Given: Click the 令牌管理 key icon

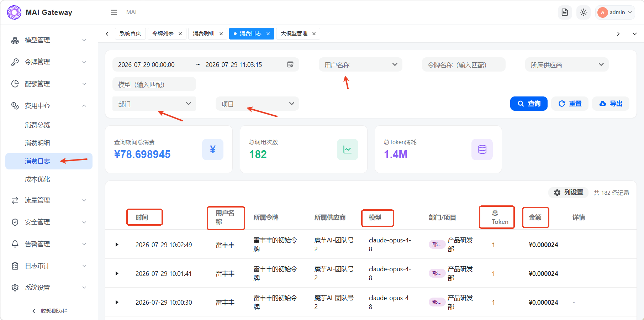Looking at the screenshot, I should [15, 62].
